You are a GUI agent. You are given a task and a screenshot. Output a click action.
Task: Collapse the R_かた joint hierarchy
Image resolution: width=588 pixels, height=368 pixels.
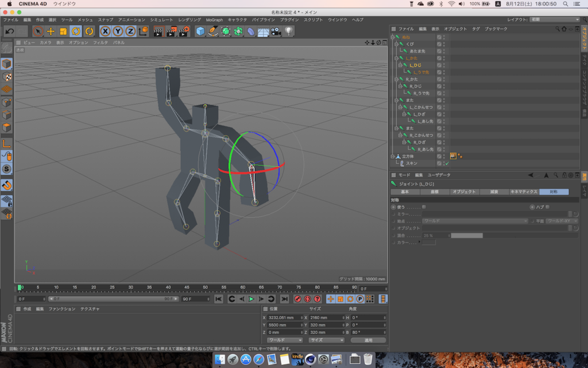tap(396, 79)
